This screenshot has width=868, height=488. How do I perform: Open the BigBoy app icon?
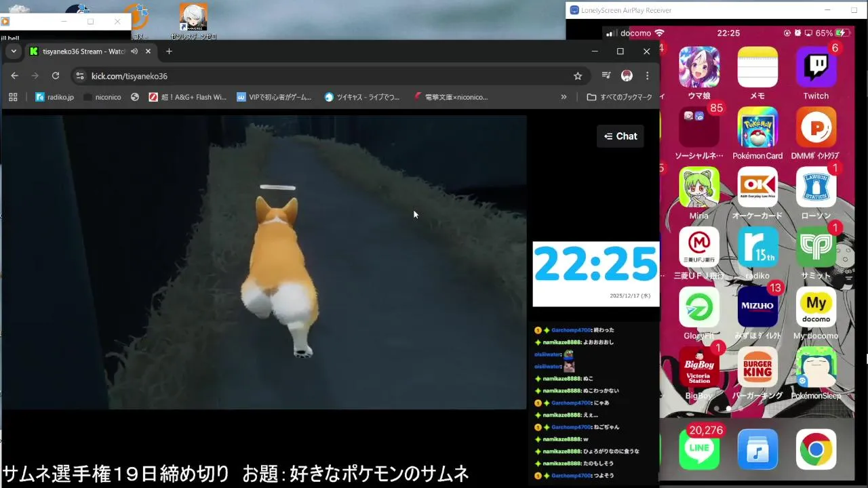pyautogui.click(x=699, y=367)
